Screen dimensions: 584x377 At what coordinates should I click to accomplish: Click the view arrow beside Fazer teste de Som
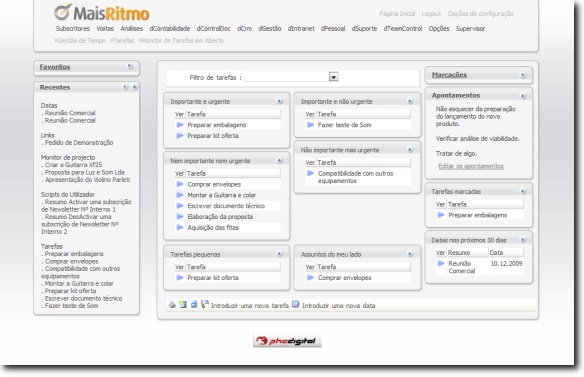pos(310,125)
